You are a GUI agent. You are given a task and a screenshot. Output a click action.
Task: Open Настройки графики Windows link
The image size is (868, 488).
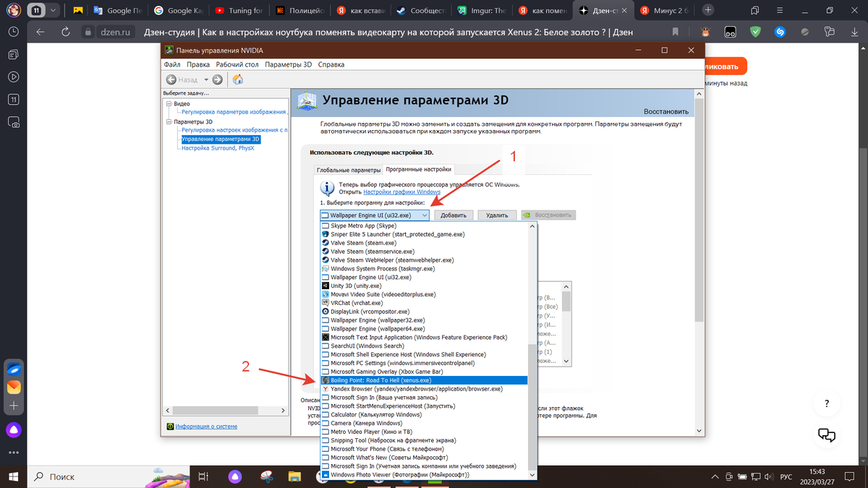tap(401, 192)
